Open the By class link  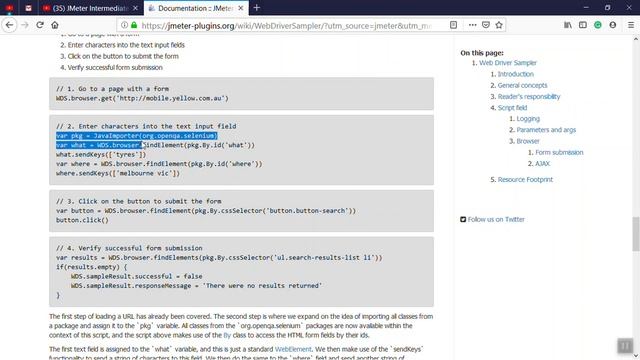point(227,335)
